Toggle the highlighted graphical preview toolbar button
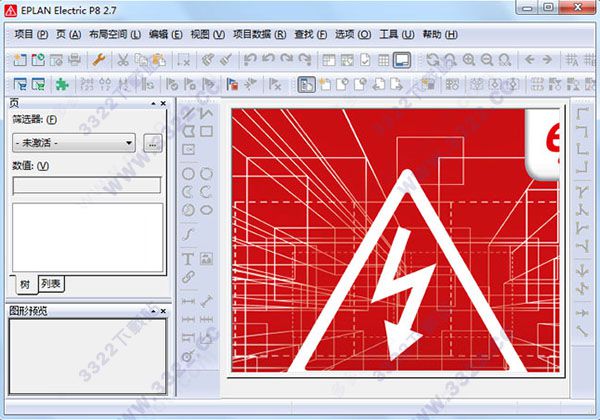 click(402, 60)
